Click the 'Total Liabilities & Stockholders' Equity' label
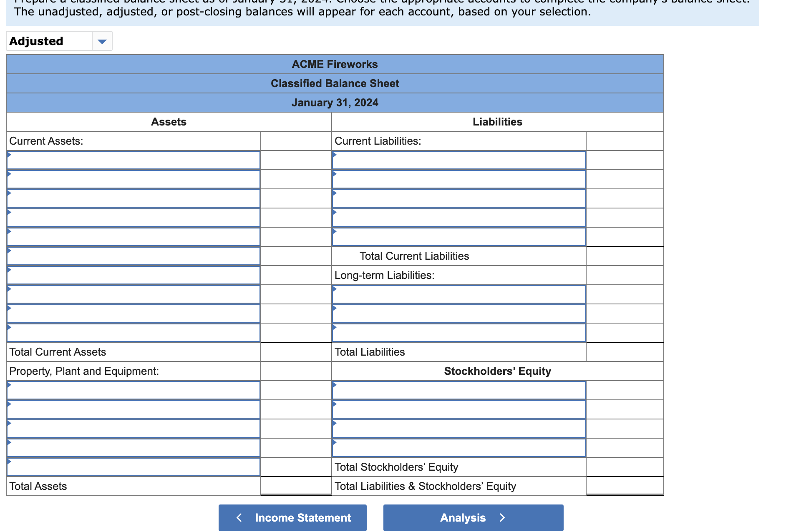This screenshot has width=796, height=532. pyautogui.click(x=426, y=486)
